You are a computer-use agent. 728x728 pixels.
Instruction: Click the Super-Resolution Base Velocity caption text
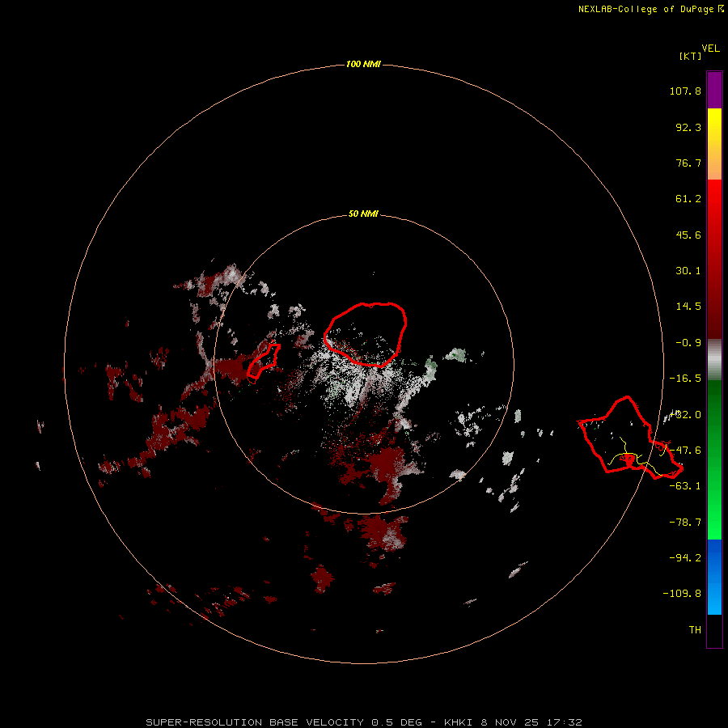pyautogui.click(x=363, y=722)
